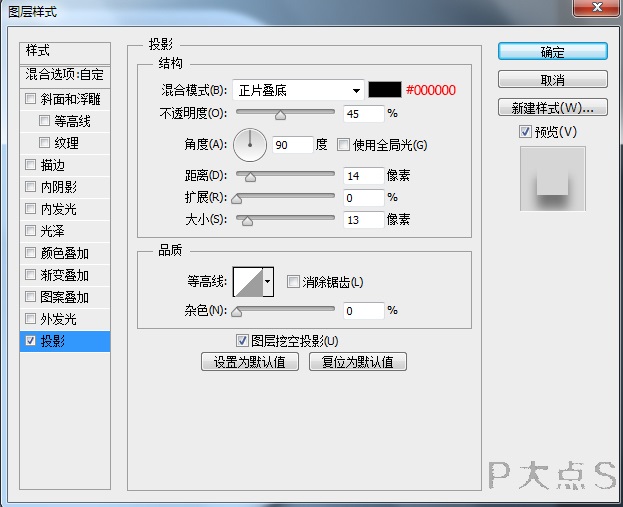Image resolution: width=623 pixels, height=507 pixels.
Task: Select the 渐变叠加 list entry
Action: point(64,275)
